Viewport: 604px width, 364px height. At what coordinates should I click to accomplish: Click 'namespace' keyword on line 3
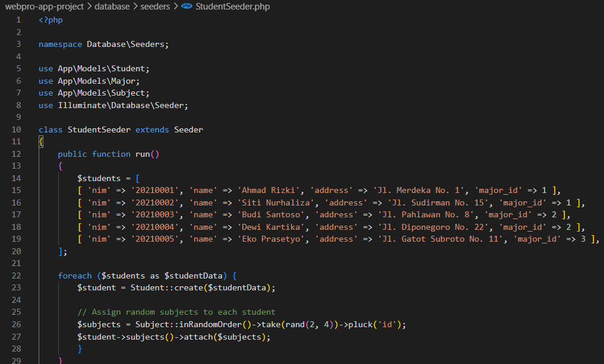tap(60, 45)
